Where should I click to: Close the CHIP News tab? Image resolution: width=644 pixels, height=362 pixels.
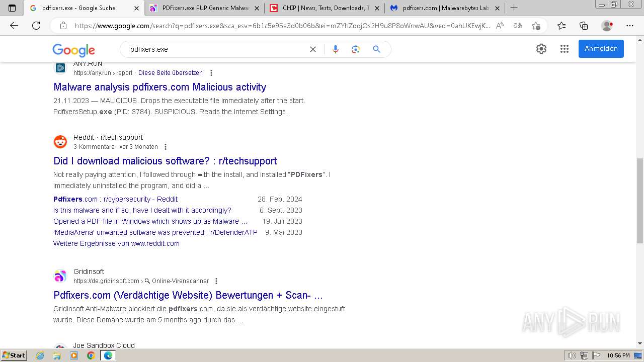tap(377, 8)
